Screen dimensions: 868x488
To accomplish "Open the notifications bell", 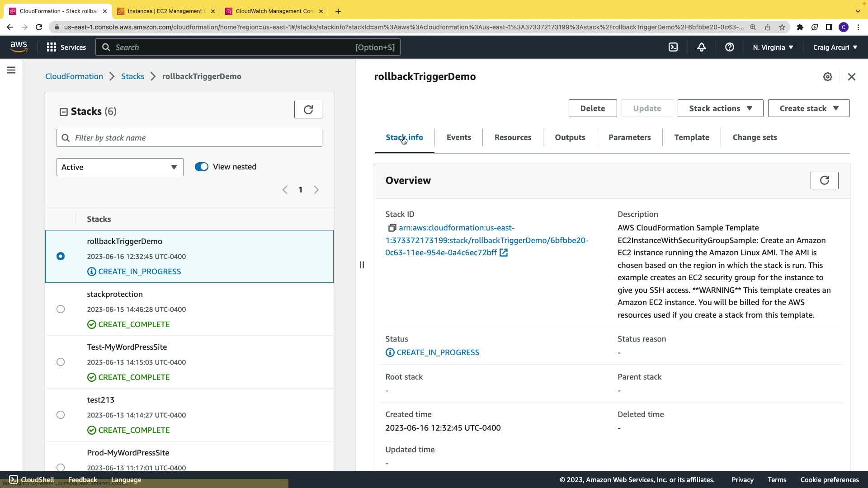I will (701, 47).
